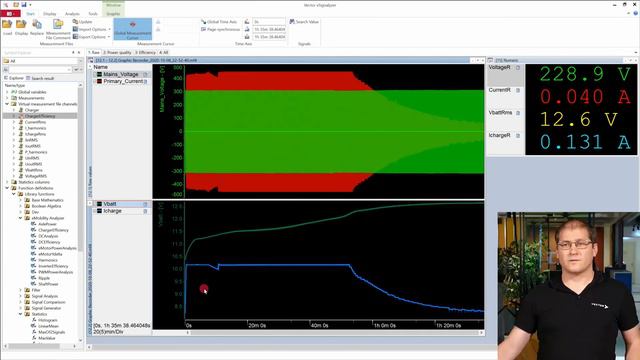
Task: Click icon beside IchargeR in Numeric window
Action: [518, 136]
